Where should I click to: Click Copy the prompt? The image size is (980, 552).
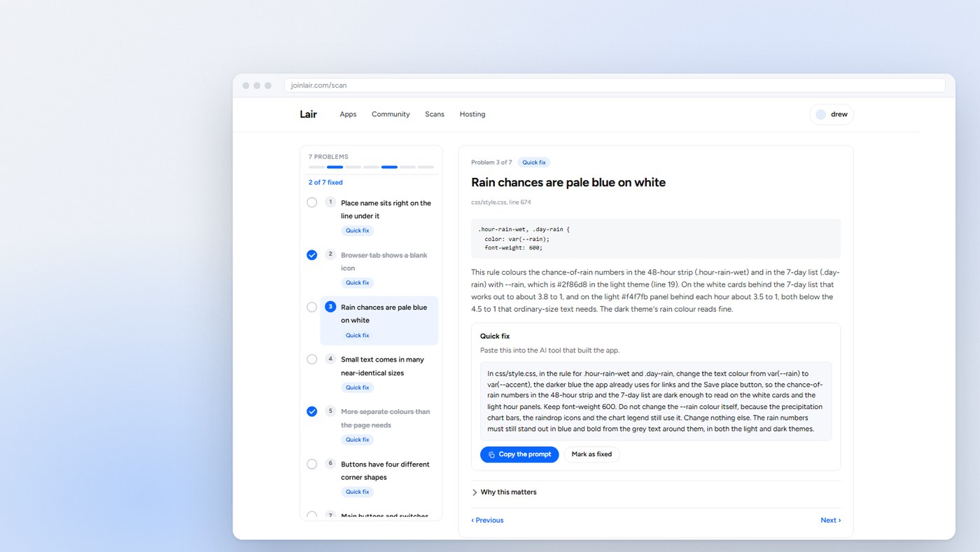[519, 455]
